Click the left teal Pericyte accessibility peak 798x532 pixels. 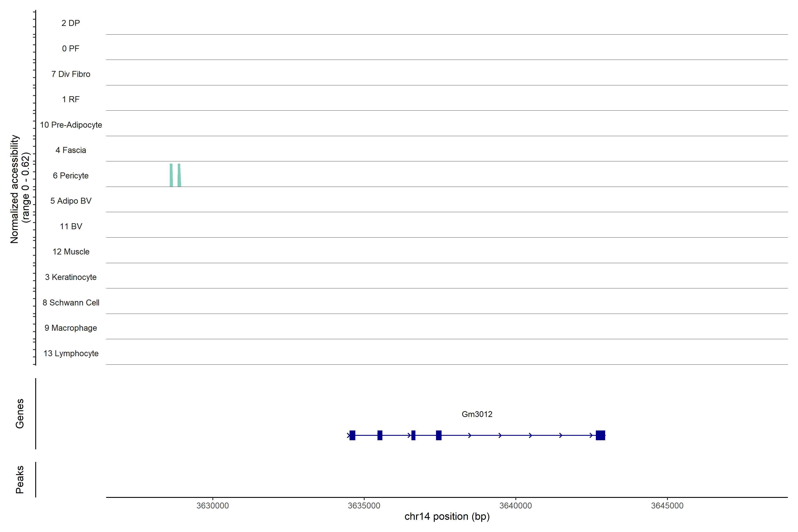coord(171,175)
